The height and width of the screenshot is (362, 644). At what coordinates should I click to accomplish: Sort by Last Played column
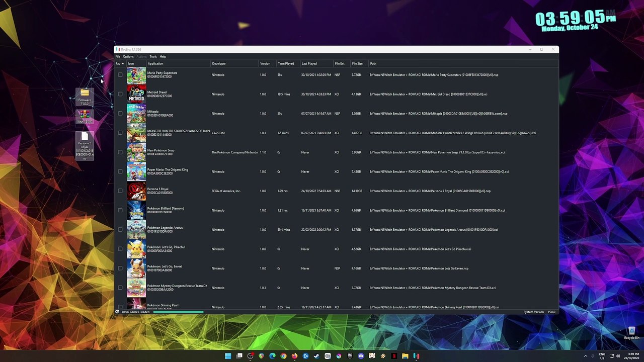pos(316,64)
